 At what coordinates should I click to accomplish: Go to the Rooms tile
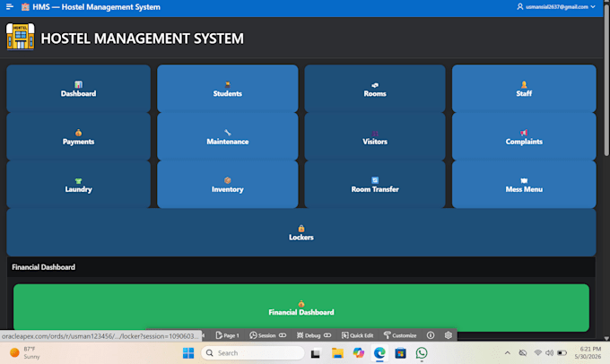click(x=375, y=89)
